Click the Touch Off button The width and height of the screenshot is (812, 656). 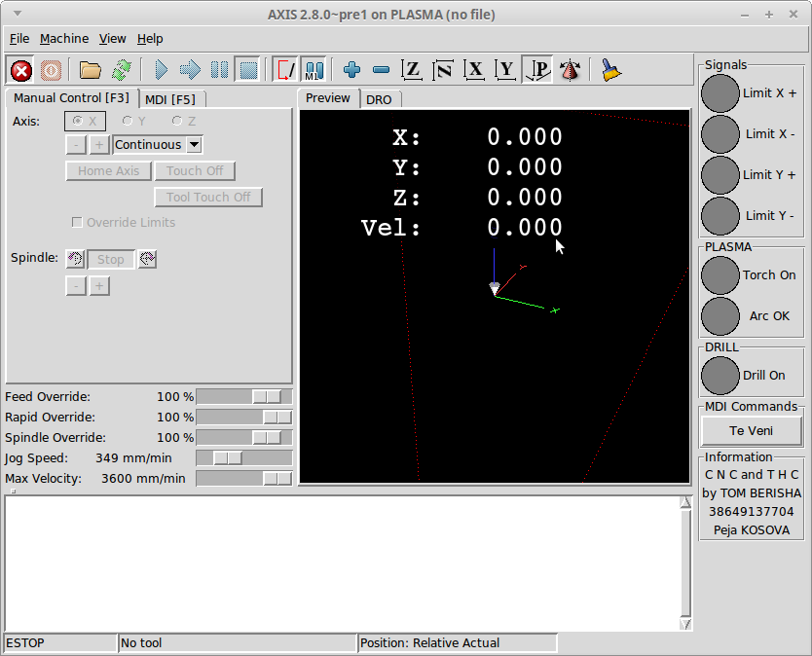coord(195,171)
